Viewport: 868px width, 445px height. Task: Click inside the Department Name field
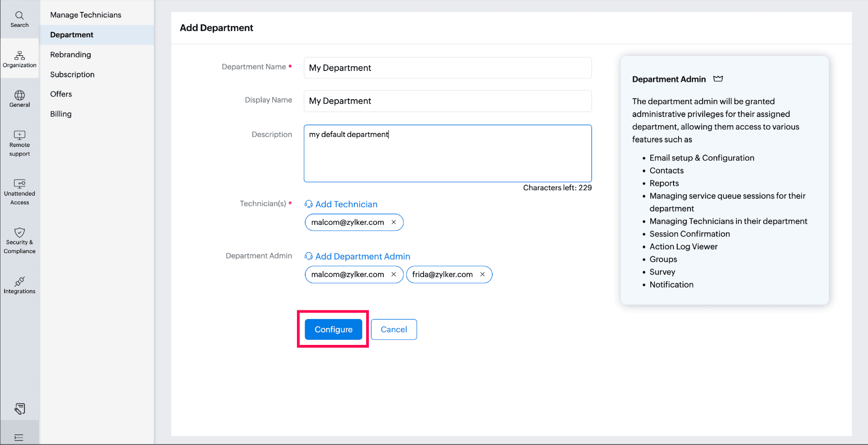[447, 67]
